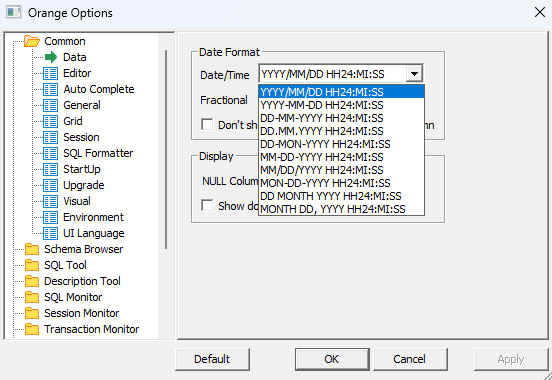Close the Orange Options dialog
This screenshot has height=380, width=552.
tap(540, 12)
